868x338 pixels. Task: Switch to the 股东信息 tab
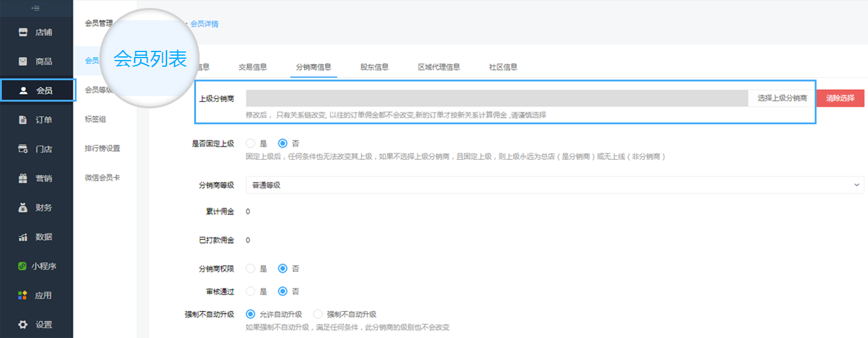coord(374,67)
